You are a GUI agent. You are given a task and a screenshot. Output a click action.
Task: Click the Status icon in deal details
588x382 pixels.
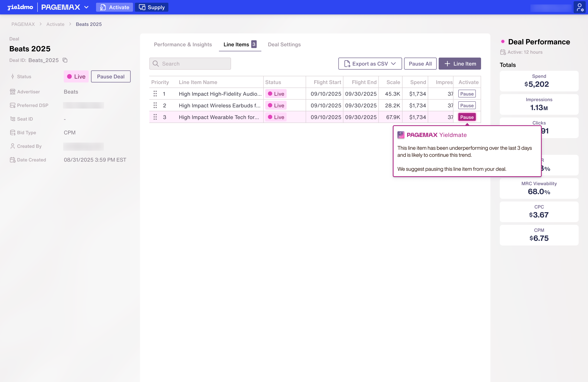[x=12, y=77]
